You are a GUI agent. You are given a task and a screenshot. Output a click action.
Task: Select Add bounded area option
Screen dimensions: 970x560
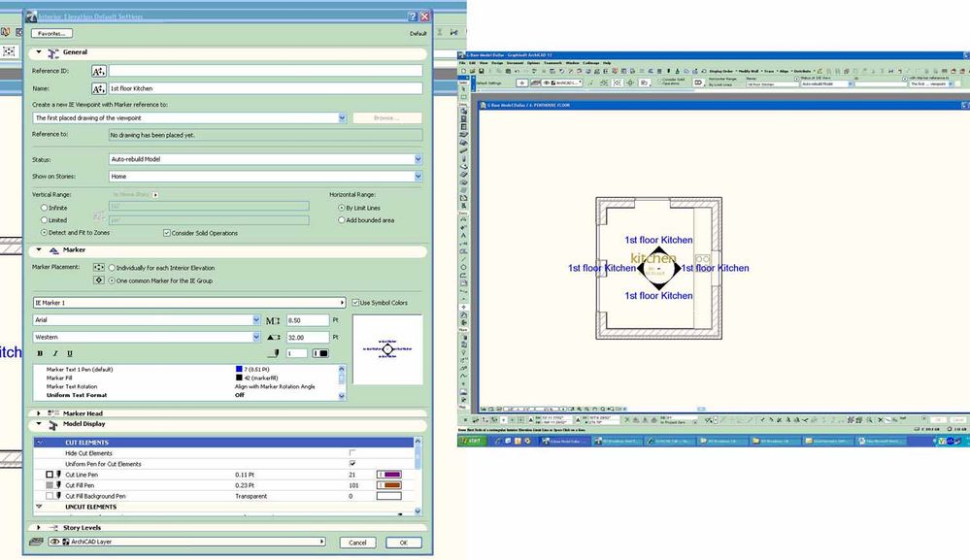point(342,220)
